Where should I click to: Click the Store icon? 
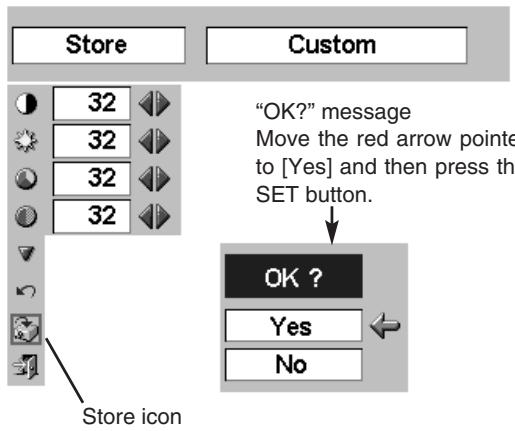pos(26,329)
